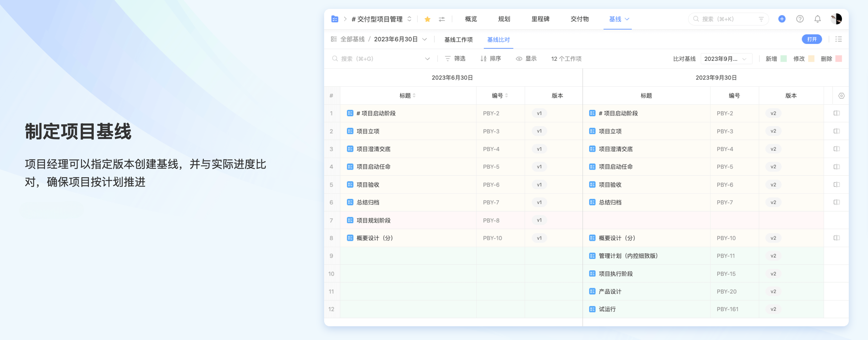
Task: Click the user avatar picture
Action: (x=836, y=19)
